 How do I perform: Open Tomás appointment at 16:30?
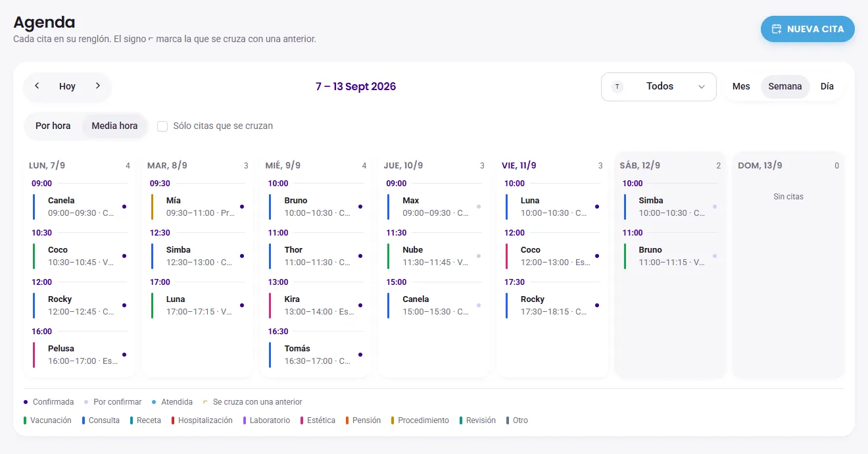(316, 355)
